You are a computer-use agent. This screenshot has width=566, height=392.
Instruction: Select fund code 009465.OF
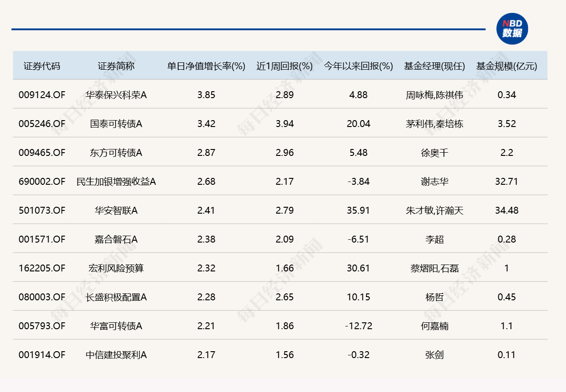(x=42, y=153)
